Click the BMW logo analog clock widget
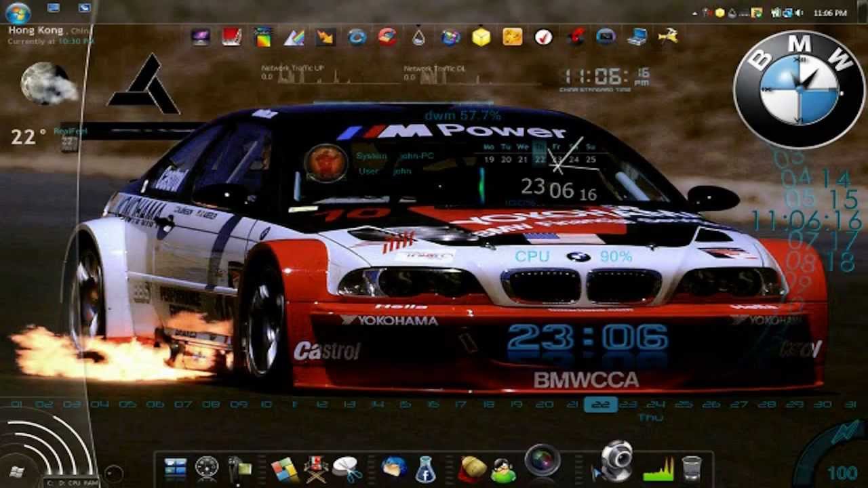The image size is (868, 488). (x=799, y=89)
